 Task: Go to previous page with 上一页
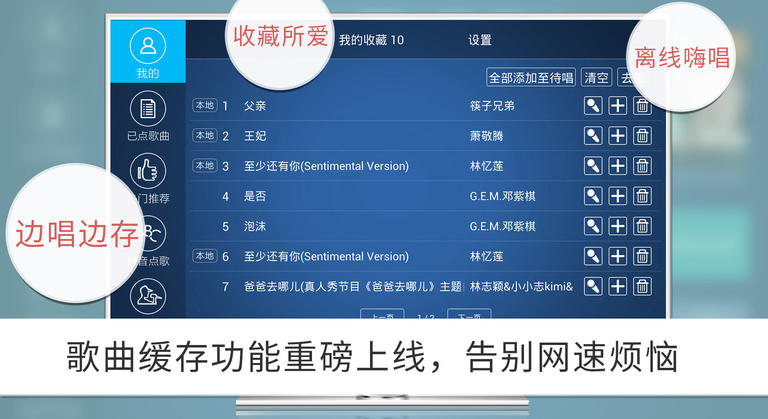(382, 314)
